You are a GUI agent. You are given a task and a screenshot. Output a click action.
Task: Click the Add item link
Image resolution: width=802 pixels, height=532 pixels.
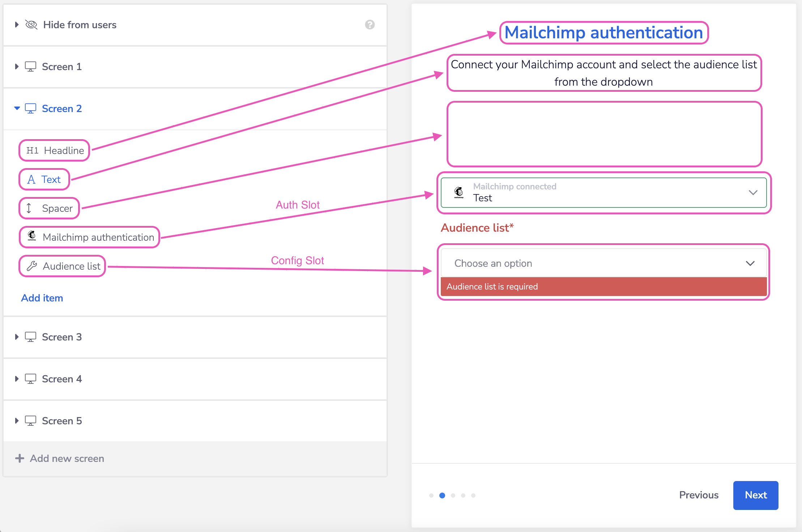(42, 298)
